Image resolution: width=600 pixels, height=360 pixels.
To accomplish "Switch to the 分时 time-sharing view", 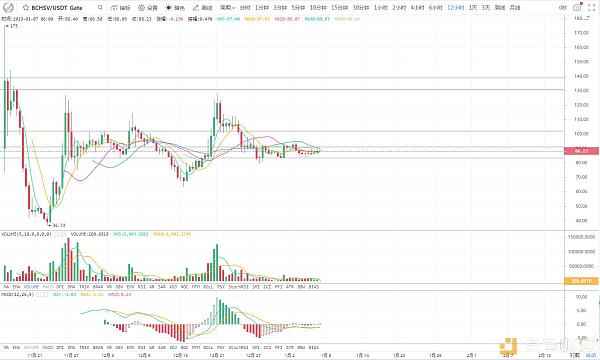I will (x=245, y=7).
